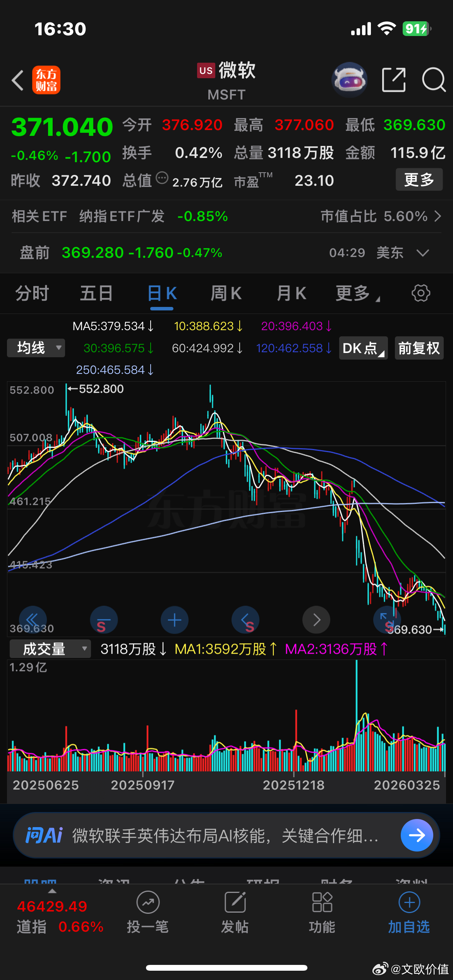Move chart left with left-arrow button
Image resolution: width=453 pixels, height=980 pixels.
click(x=245, y=619)
